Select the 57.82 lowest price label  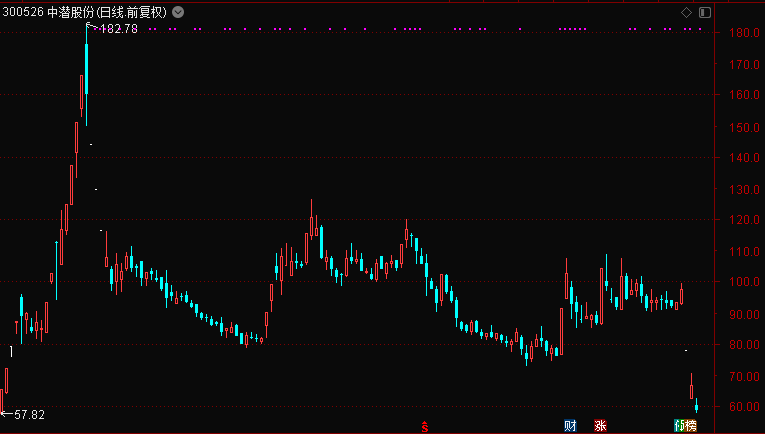click(28, 413)
